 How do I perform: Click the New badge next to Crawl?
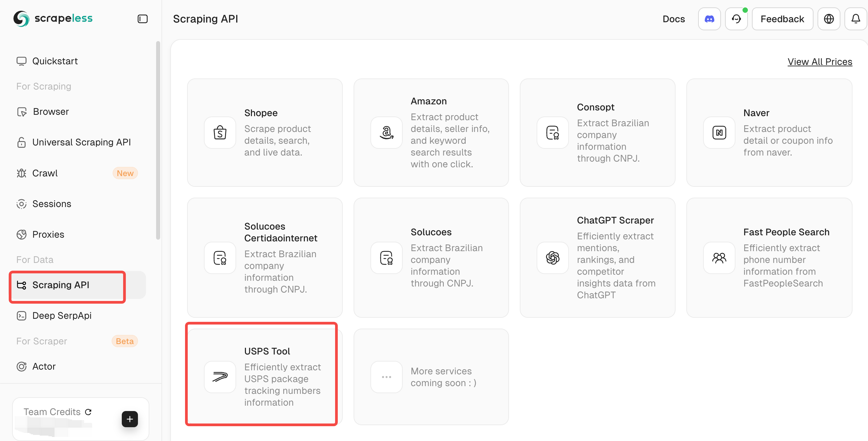(x=125, y=173)
